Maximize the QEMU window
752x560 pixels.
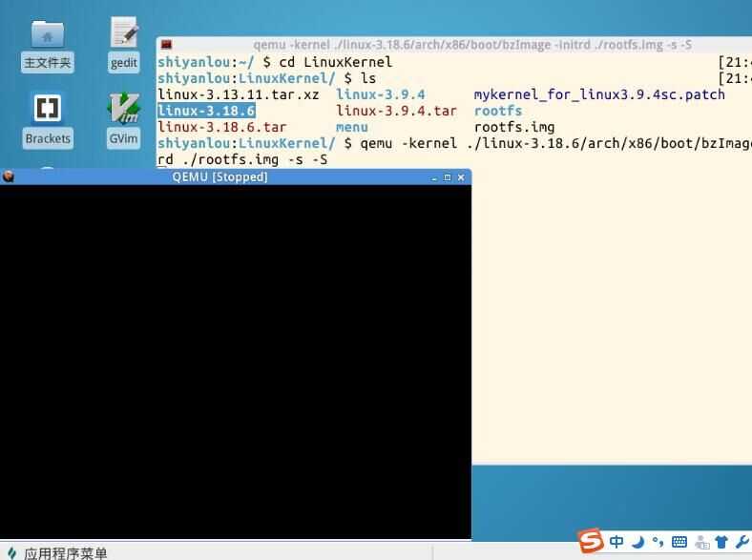tap(448, 177)
